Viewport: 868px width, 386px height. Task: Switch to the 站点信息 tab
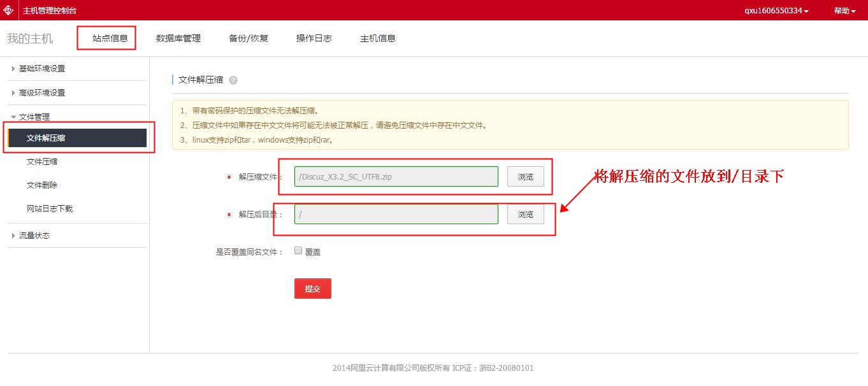pos(110,38)
